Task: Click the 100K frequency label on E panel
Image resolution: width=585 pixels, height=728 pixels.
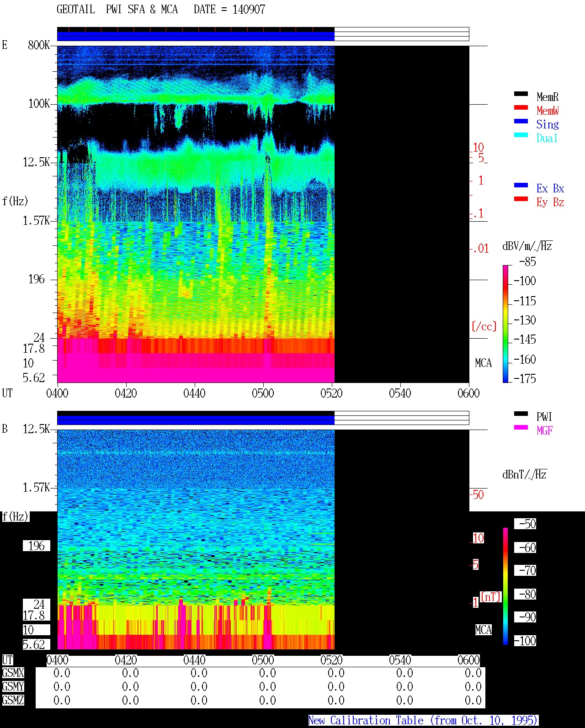Action: 39,104
